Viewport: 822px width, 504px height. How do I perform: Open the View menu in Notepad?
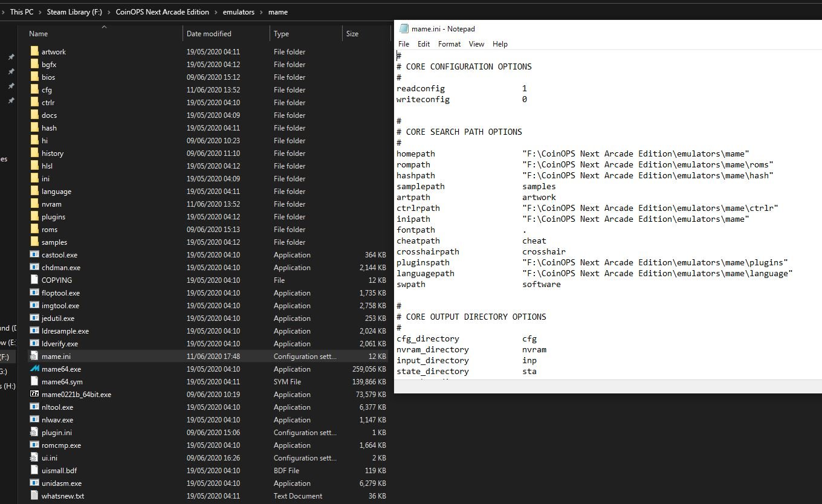476,44
